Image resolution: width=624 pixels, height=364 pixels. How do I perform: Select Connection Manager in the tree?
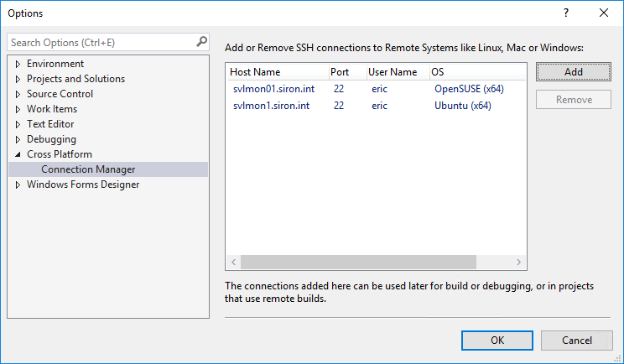[88, 169]
